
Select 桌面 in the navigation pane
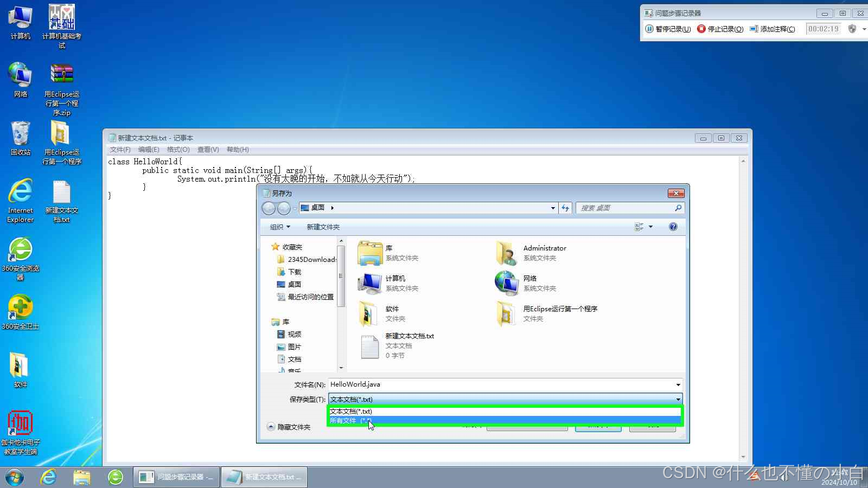[x=289, y=284]
